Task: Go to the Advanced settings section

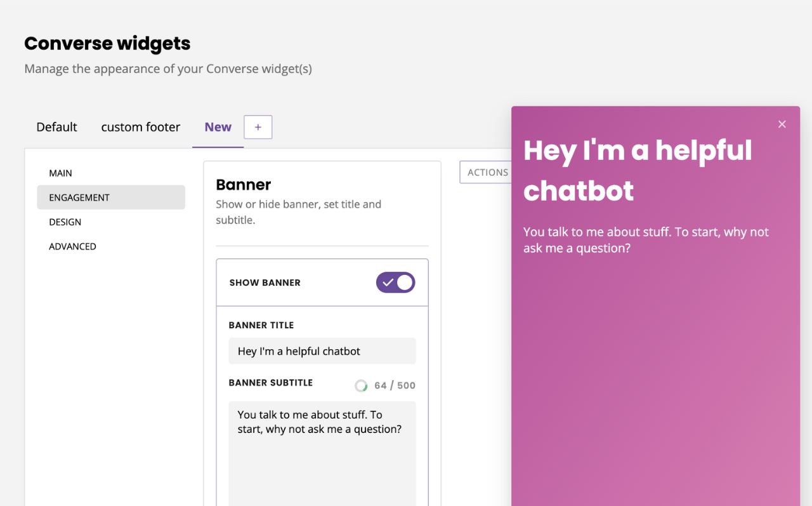Action: coord(72,246)
